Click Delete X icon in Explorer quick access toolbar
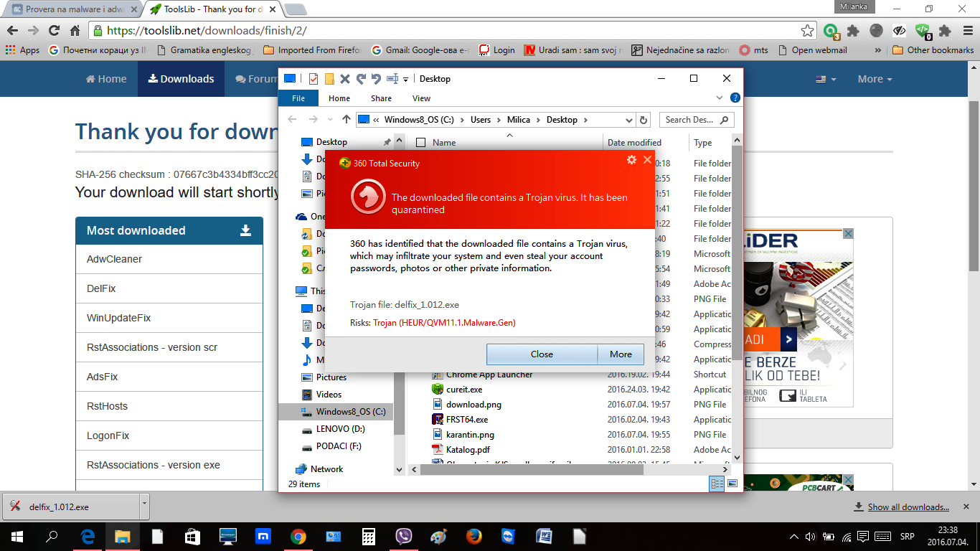The height and width of the screenshot is (551, 980). point(345,79)
